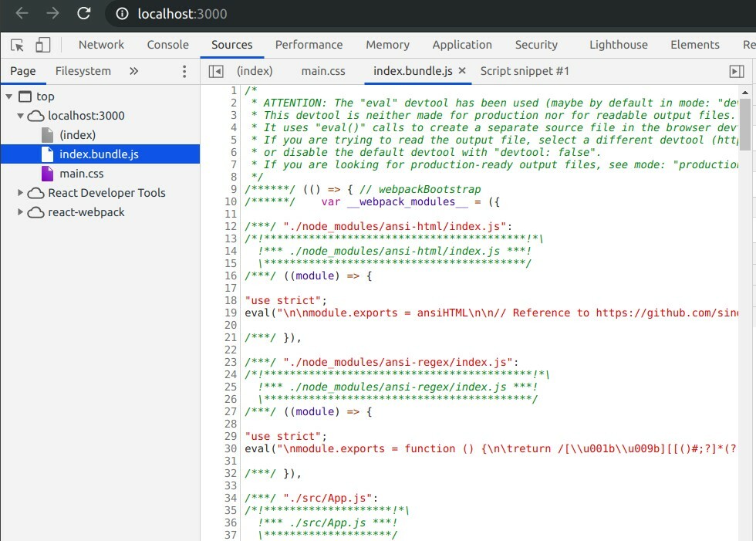Click the editor vertical scrollbar thumb
Screen dimensions: 756x541
[745, 124]
